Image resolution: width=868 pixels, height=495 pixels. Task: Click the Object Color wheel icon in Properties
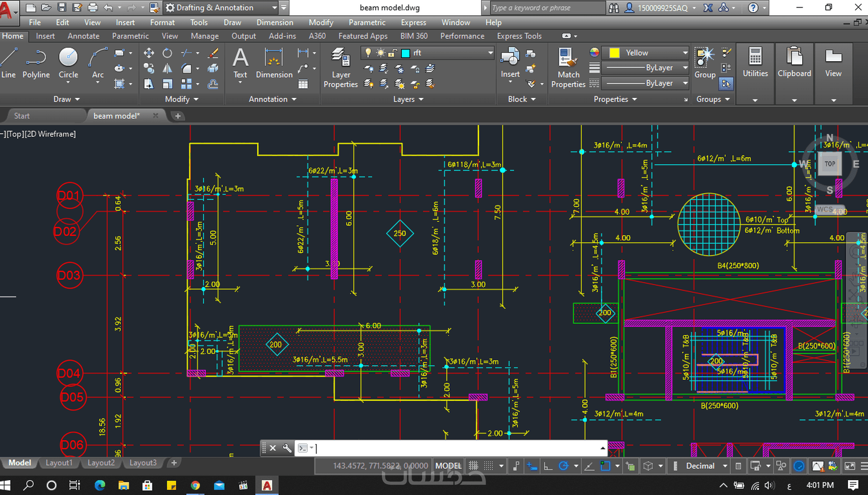[594, 52]
